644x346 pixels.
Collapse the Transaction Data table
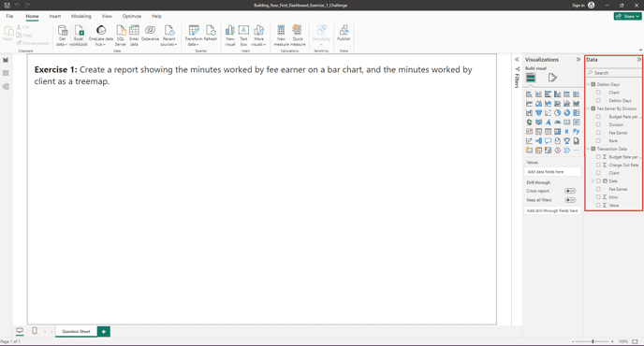point(588,149)
